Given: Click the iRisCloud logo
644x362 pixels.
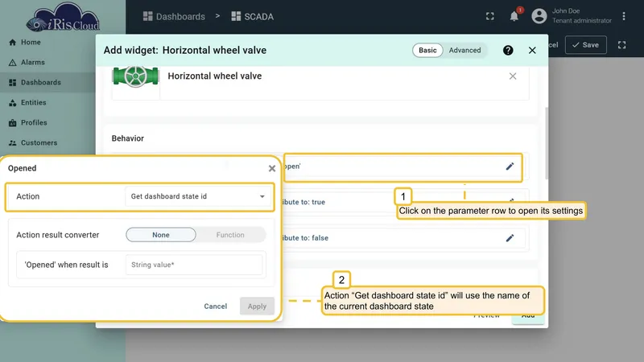Looking at the screenshot, I should tap(63, 18).
